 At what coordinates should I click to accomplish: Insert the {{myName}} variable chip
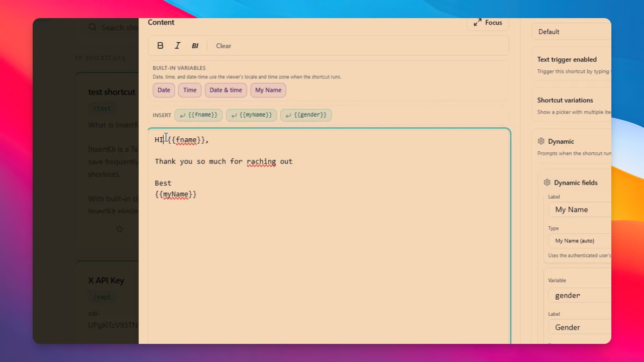click(x=251, y=115)
